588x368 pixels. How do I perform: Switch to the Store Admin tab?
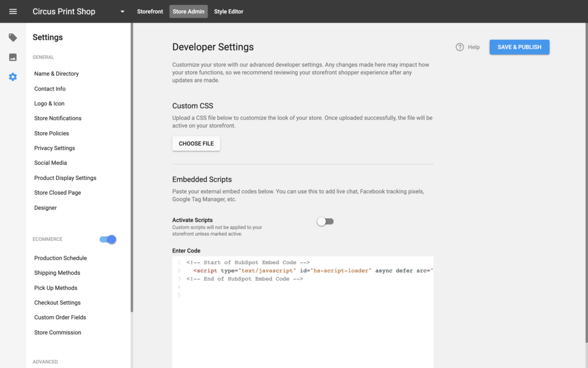pos(188,11)
